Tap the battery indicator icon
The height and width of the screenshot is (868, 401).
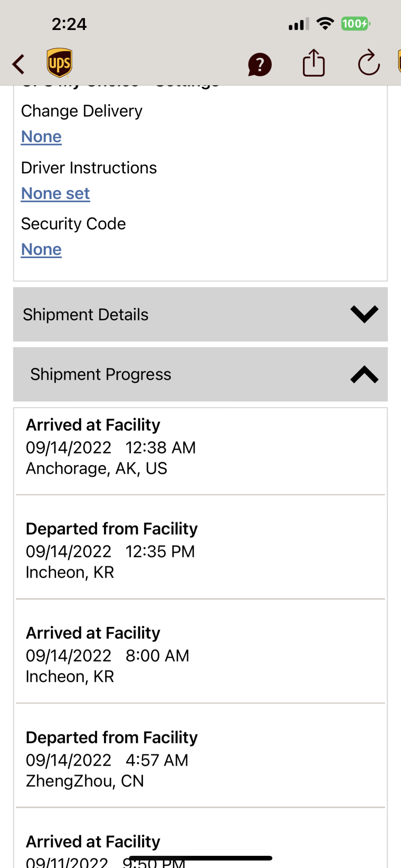coord(355,23)
